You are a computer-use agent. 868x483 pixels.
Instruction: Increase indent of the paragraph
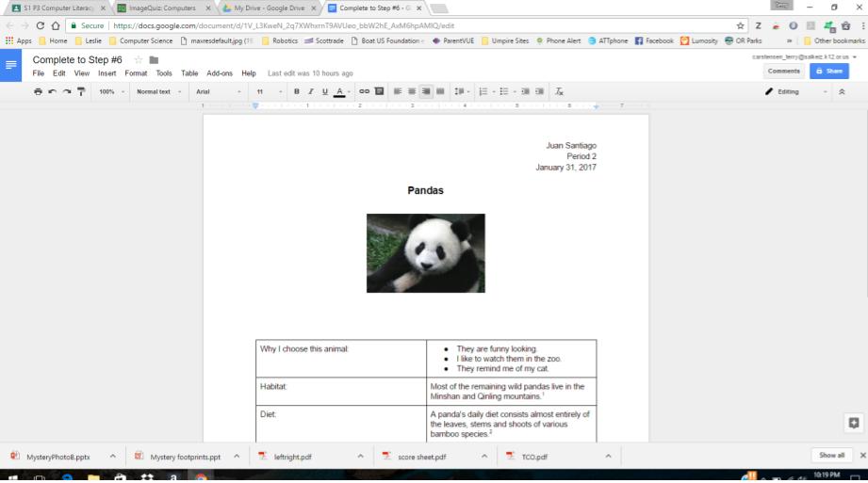click(540, 91)
